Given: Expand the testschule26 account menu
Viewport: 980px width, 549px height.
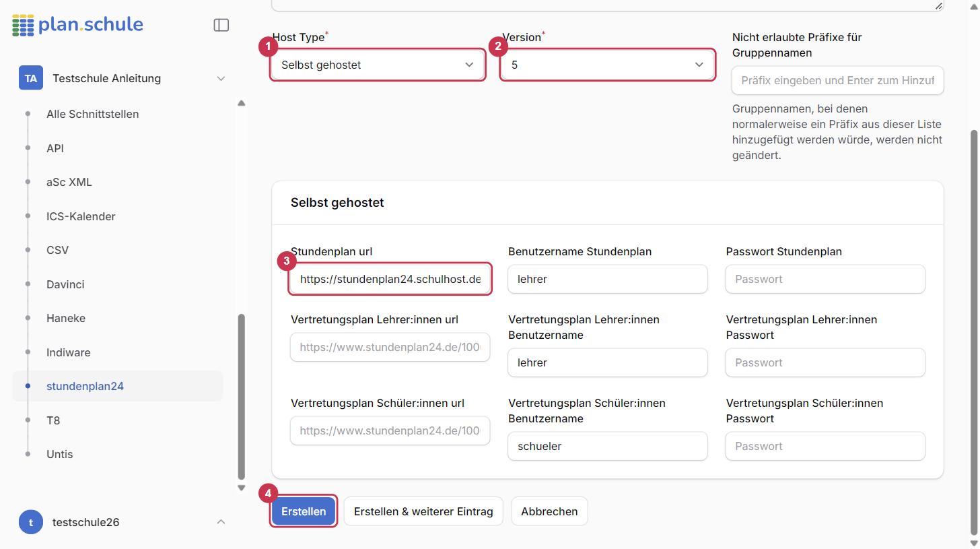Looking at the screenshot, I should click(x=221, y=522).
